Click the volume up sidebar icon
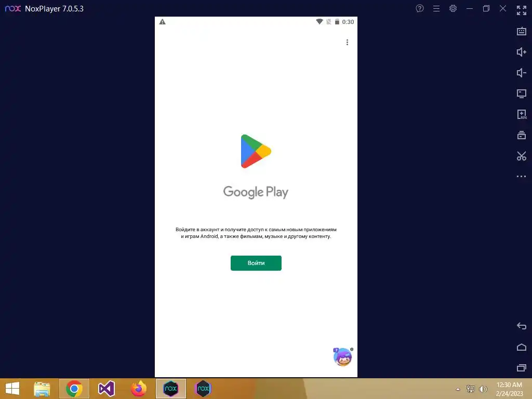The height and width of the screenshot is (399, 532). pos(522,52)
